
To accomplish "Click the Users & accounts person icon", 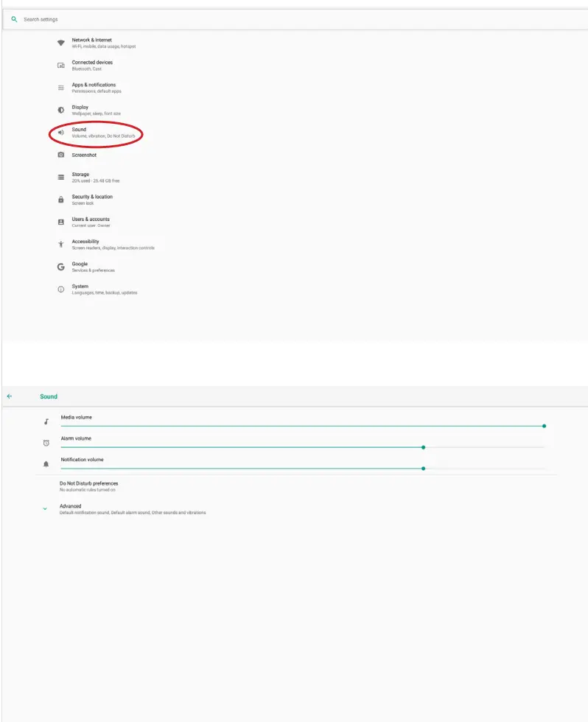I will 60,222.
